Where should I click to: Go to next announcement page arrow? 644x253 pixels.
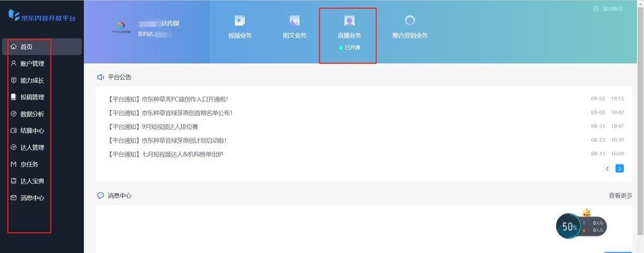(x=620, y=168)
